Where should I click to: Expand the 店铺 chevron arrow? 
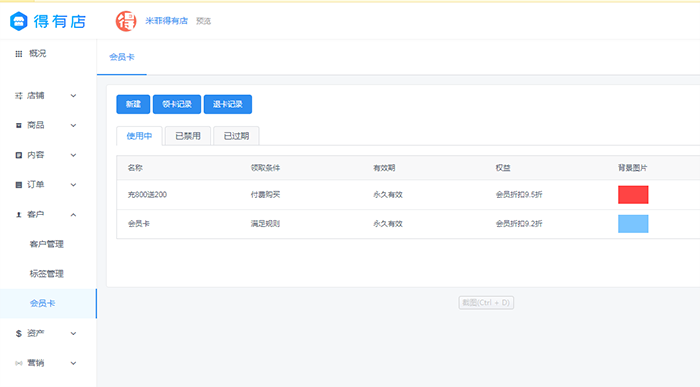[x=73, y=96]
